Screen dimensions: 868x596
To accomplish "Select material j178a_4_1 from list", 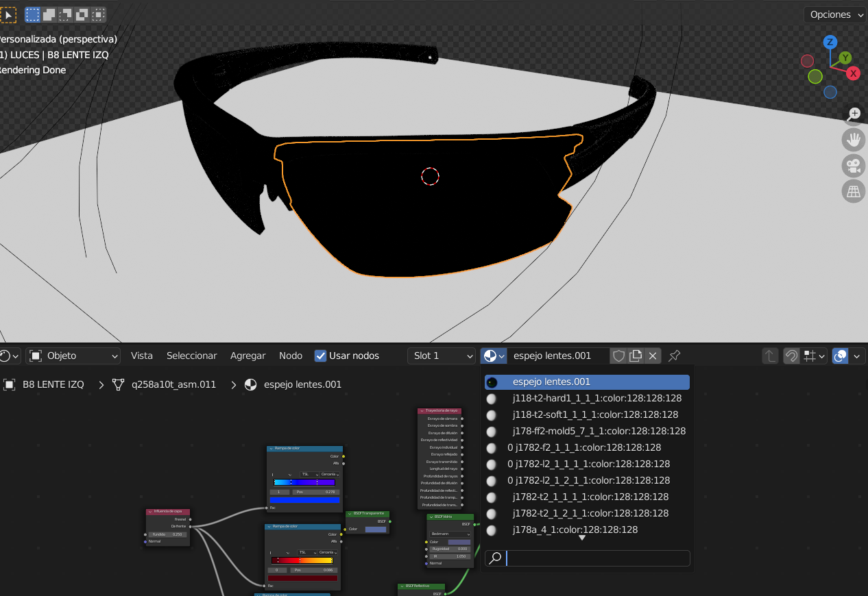I will click(x=587, y=530).
